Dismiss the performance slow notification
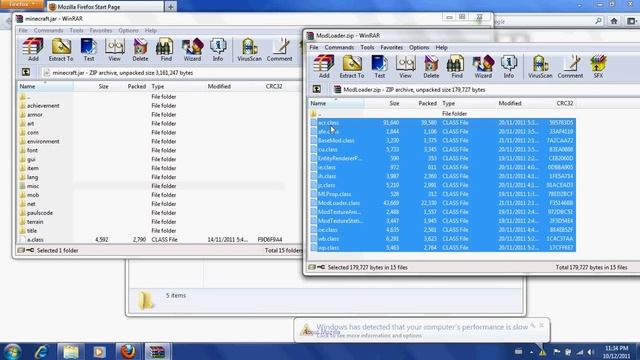This screenshot has height=360, width=640. pyautogui.click(x=541, y=325)
